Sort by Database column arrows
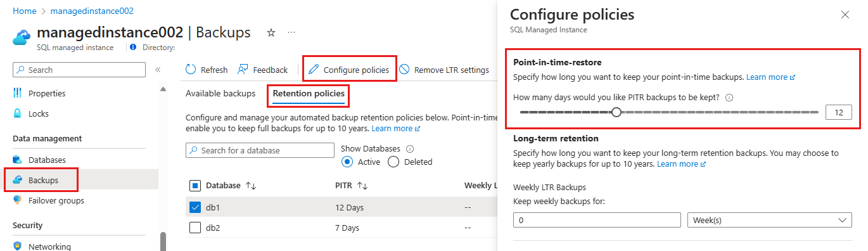 pos(251,186)
